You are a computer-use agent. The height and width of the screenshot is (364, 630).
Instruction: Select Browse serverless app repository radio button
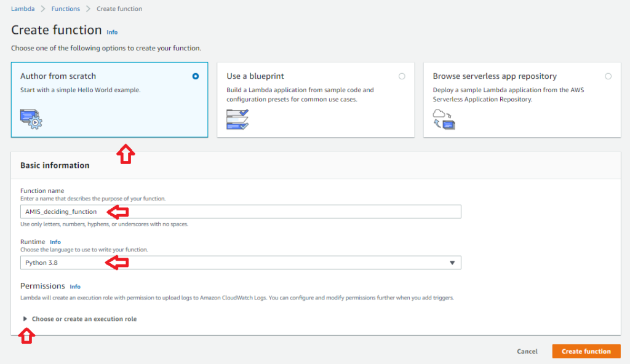[608, 76]
